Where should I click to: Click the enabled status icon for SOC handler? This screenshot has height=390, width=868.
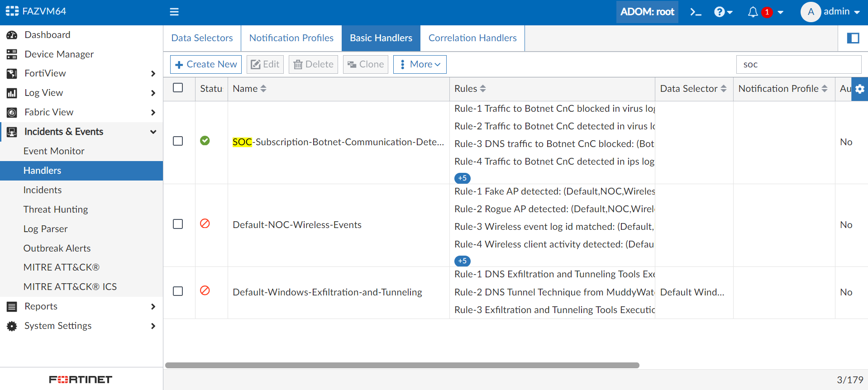(205, 141)
